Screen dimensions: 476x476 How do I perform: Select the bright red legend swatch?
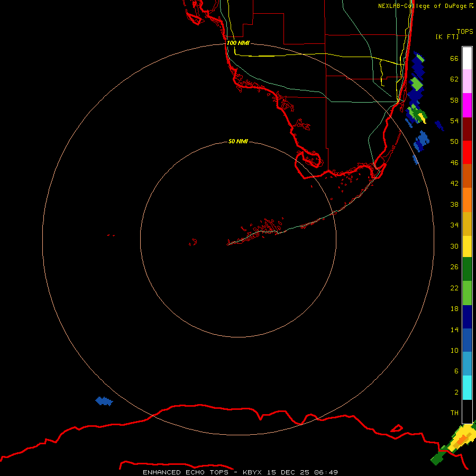[x=467, y=152]
